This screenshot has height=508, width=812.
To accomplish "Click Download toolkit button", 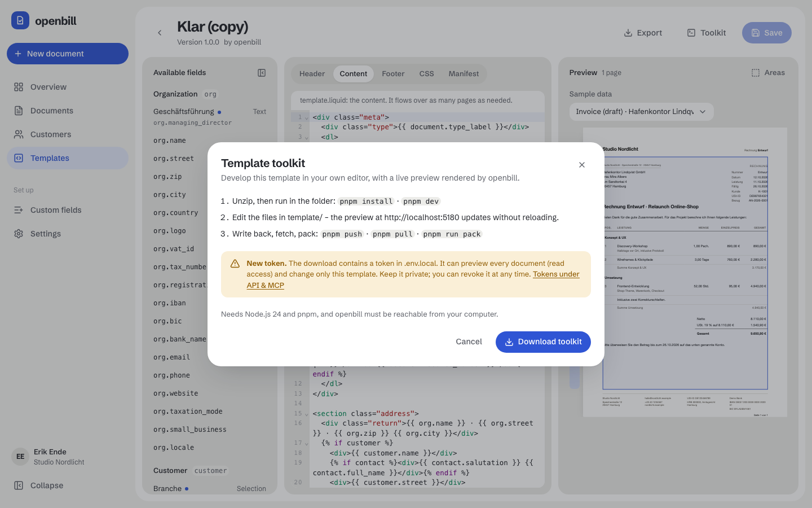I will (543, 342).
